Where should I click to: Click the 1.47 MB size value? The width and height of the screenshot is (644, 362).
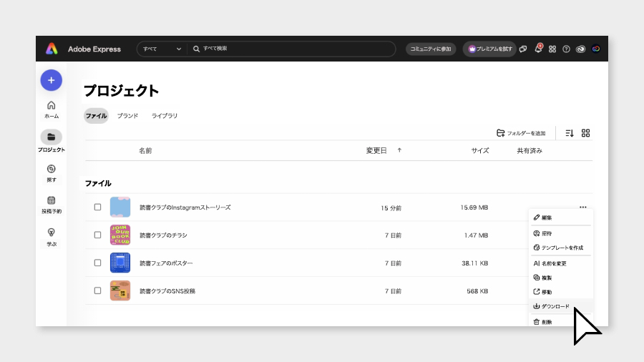click(x=476, y=235)
